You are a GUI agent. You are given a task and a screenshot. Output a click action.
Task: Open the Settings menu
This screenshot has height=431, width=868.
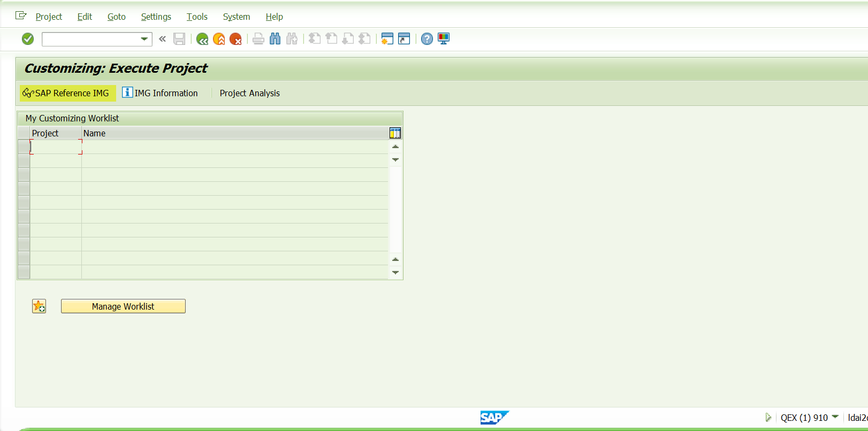(x=156, y=17)
